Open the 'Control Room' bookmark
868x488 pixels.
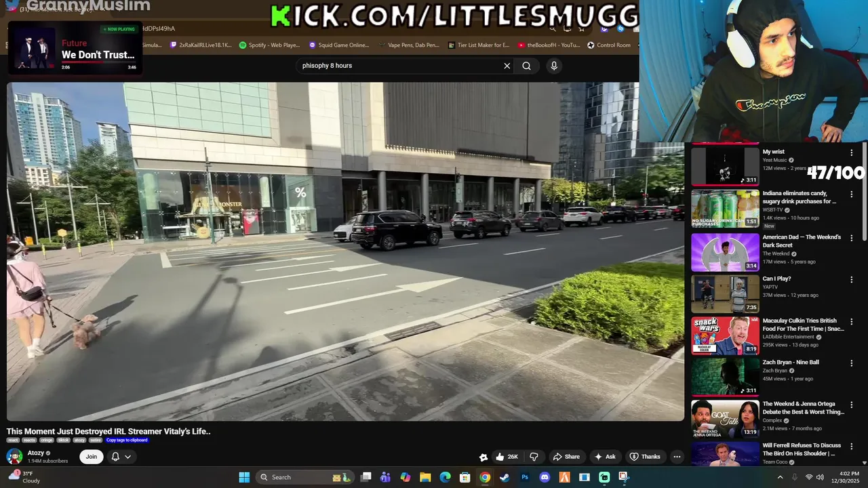(609, 45)
